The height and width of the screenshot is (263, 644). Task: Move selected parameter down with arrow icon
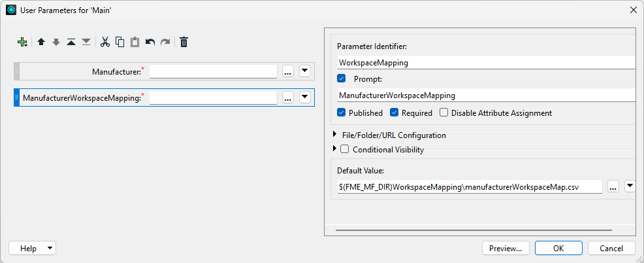click(56, 42)
